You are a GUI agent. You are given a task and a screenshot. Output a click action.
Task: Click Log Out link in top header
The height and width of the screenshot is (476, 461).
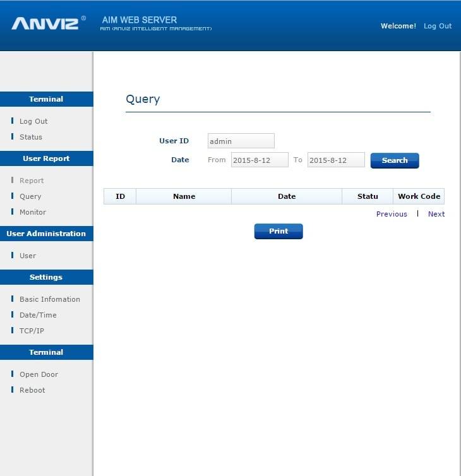click(438, 26)
